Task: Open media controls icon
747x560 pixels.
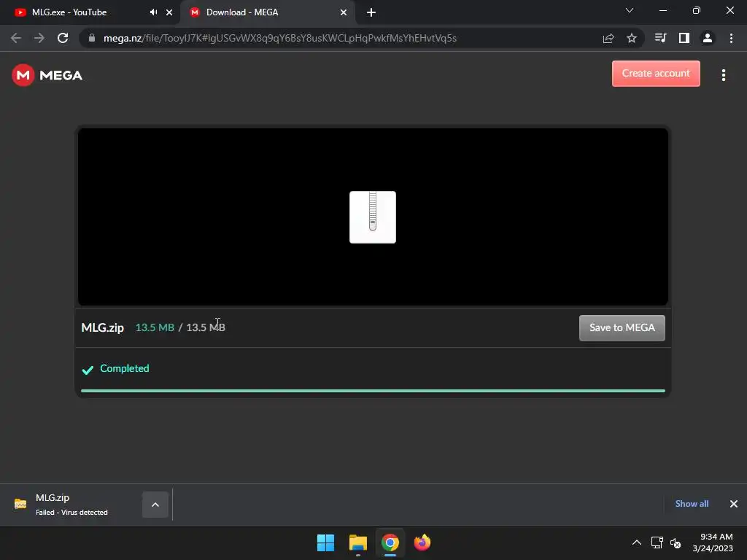Action: point(660,38)
